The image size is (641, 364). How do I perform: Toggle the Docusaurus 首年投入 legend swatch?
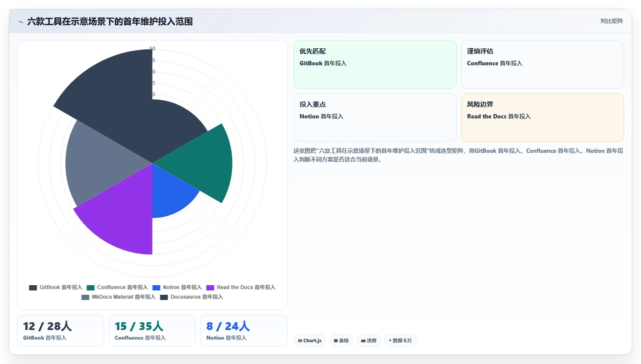(164, 297)
